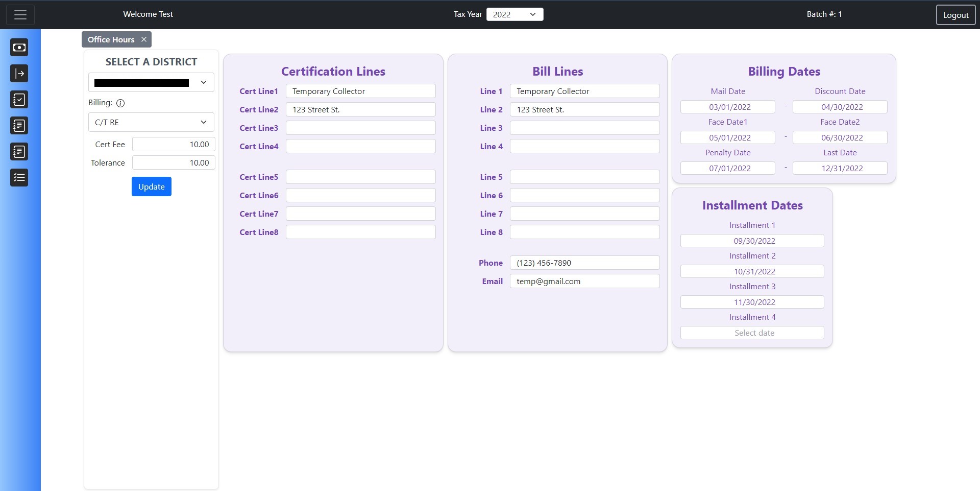Click the Bill Lines heading

[558, 72]
